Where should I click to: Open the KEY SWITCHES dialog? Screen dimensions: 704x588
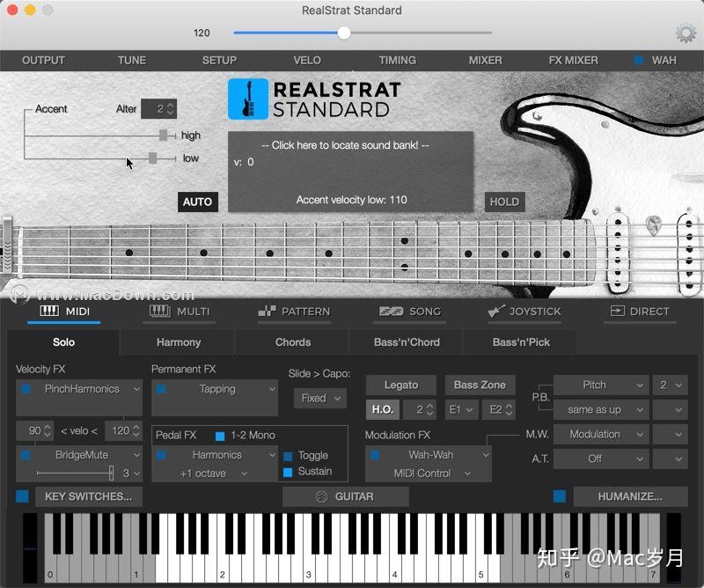(x=89, y=496)
